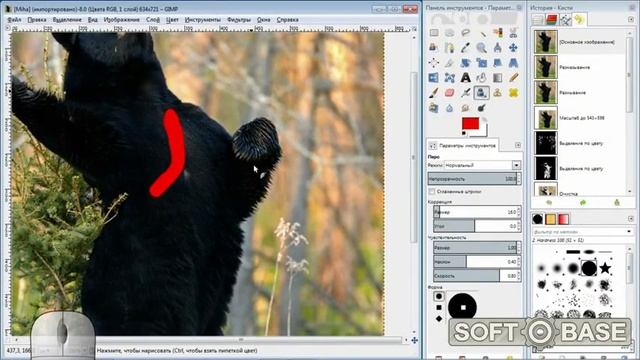
Task: Select the Airbrush tool
Action: pos(466,93)
